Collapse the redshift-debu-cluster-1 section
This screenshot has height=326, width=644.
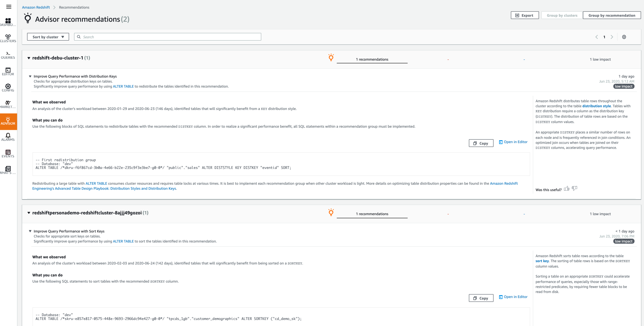[29, 58]
